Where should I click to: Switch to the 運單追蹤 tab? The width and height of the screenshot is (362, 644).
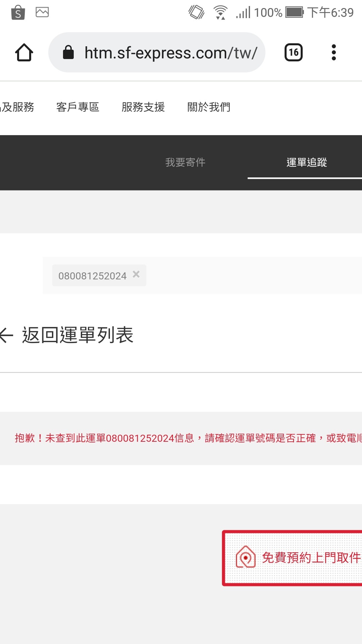307,162
